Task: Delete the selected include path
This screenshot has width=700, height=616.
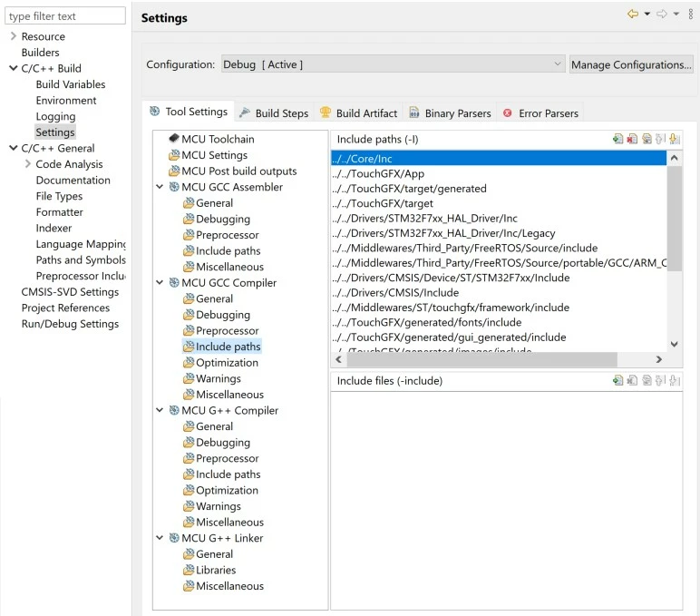Action: [632, 140]
